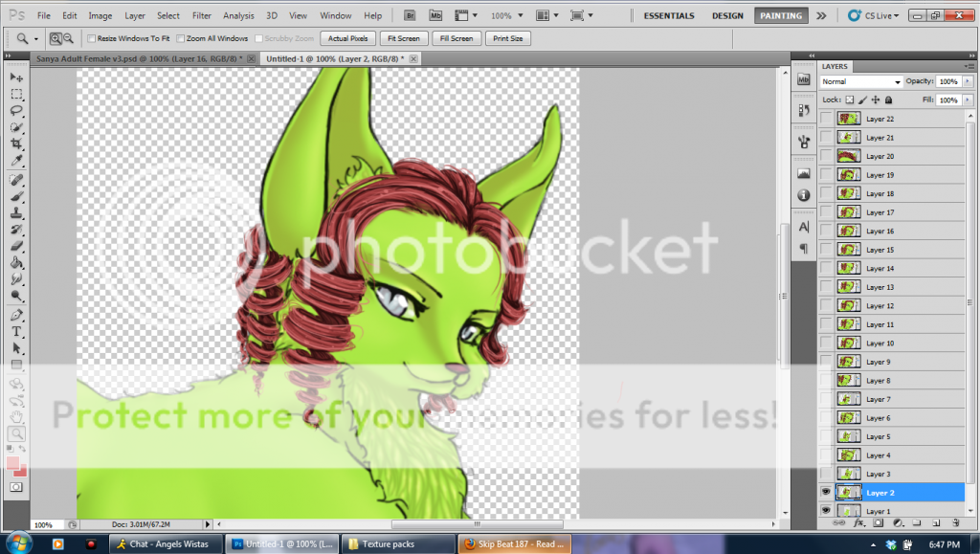
Task: Click the Fit Screen button
Action: pyautogui.click(x=402, y=38)
